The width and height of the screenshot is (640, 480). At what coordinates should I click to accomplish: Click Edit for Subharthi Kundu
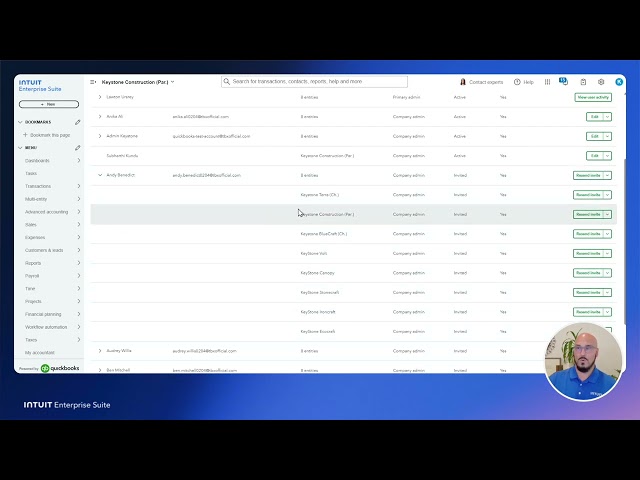[595, 156]
